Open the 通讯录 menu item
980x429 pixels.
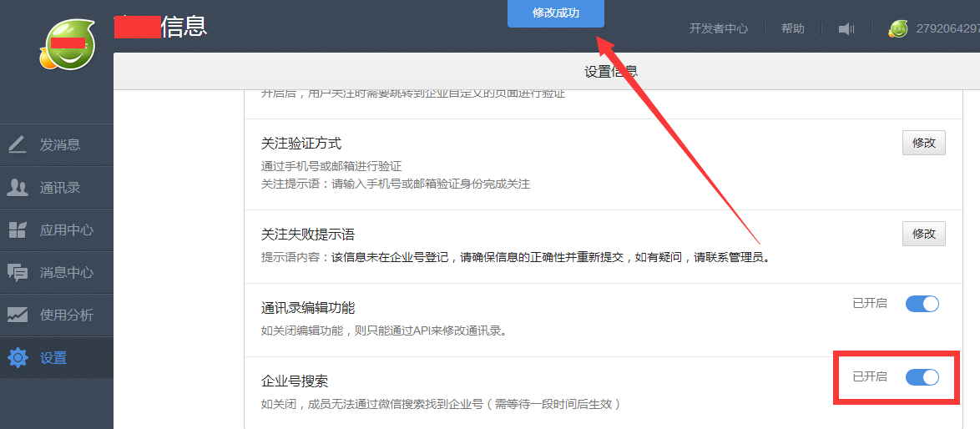pos(57,187)
